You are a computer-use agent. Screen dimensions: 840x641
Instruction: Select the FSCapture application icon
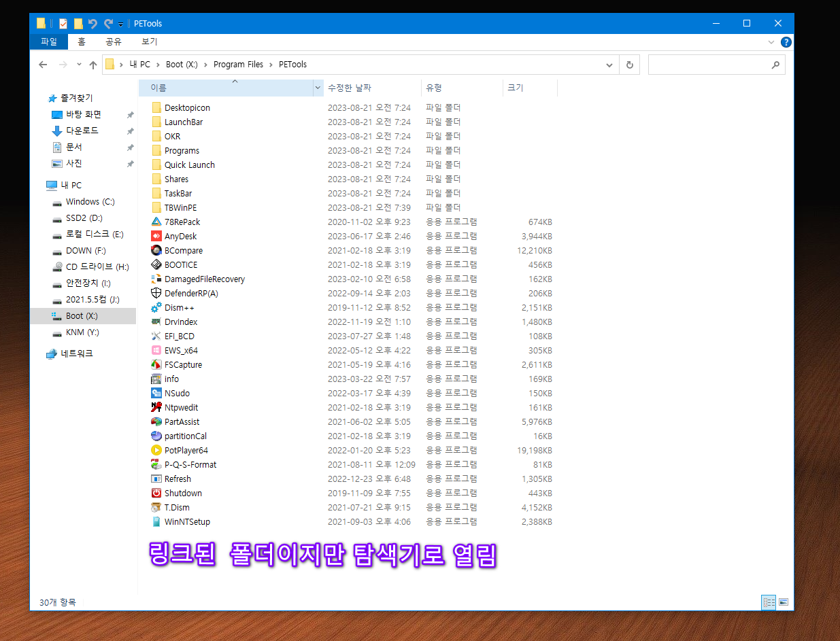pos(156,364)
